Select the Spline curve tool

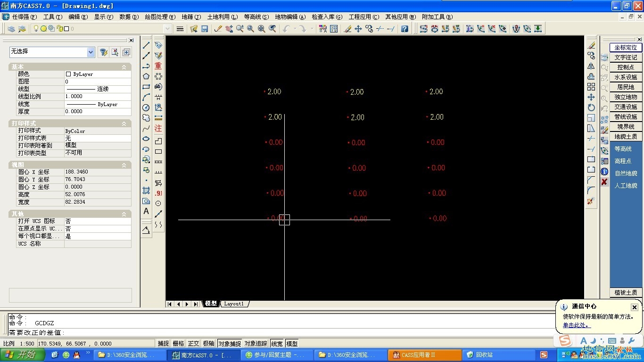tap(146, 128)
